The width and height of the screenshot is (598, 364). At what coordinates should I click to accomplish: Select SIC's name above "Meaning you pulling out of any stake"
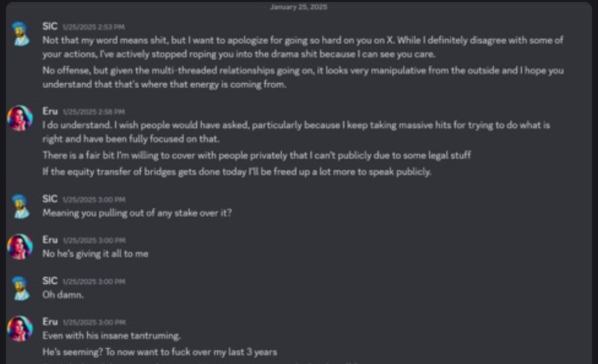50,199
